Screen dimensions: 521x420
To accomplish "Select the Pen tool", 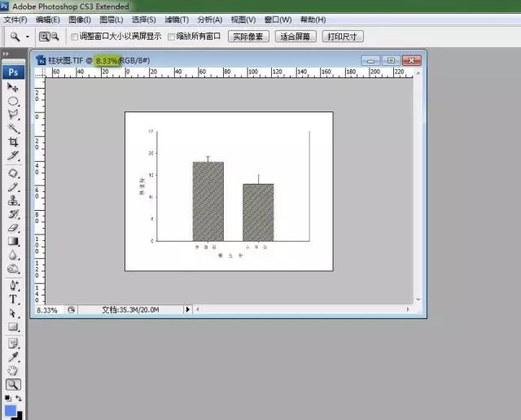I will click(13, 286).
